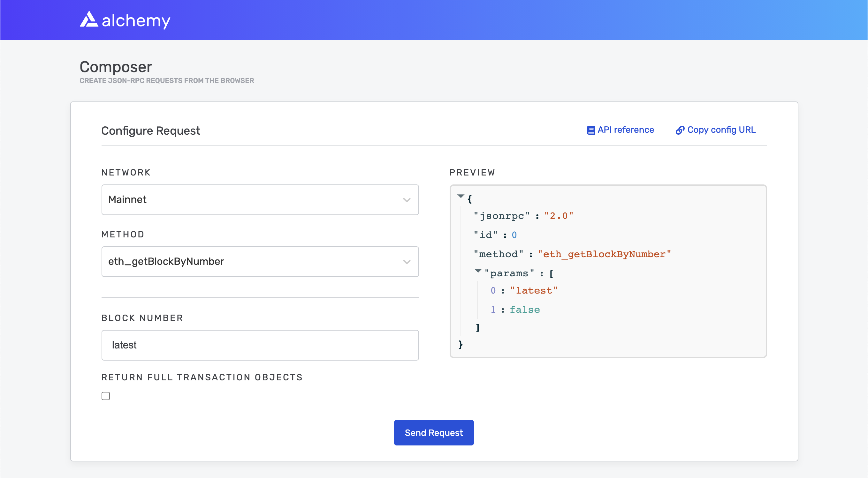
Task: Collapse the params array in preview
Action: (x=478, y=271)
